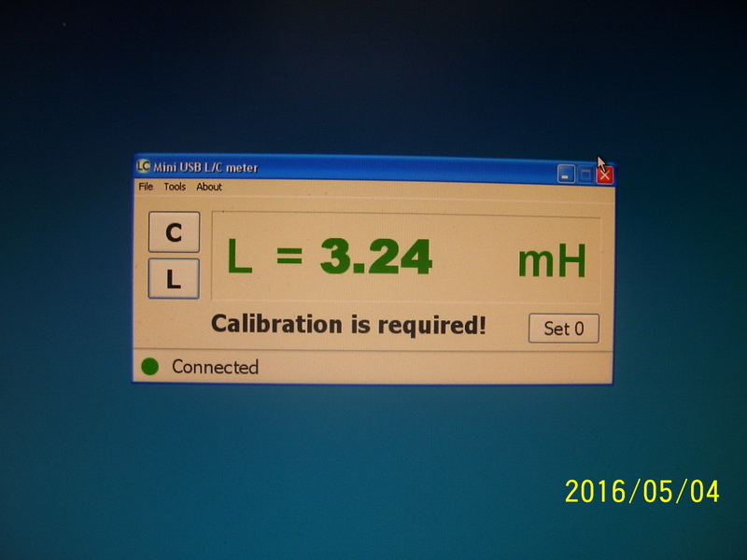747x560 pixels.
Task: Click the Set 0 calibration button
Action: 564,329
